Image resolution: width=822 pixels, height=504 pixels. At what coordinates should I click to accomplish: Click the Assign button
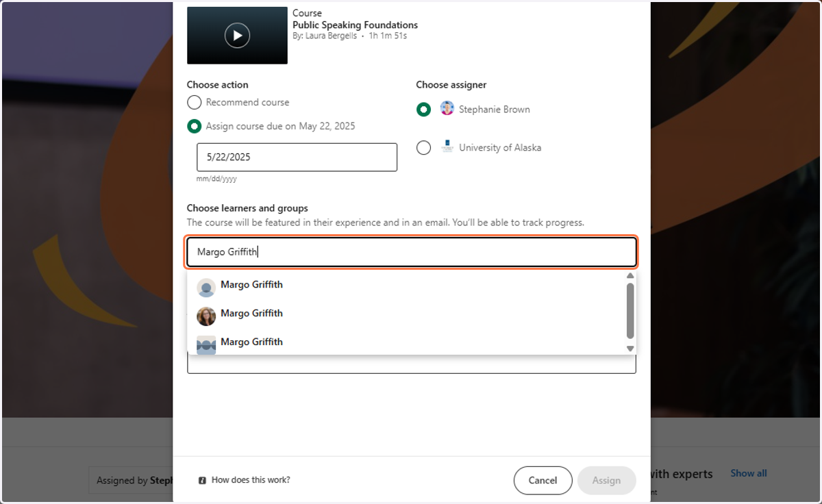tap(606, 481)
